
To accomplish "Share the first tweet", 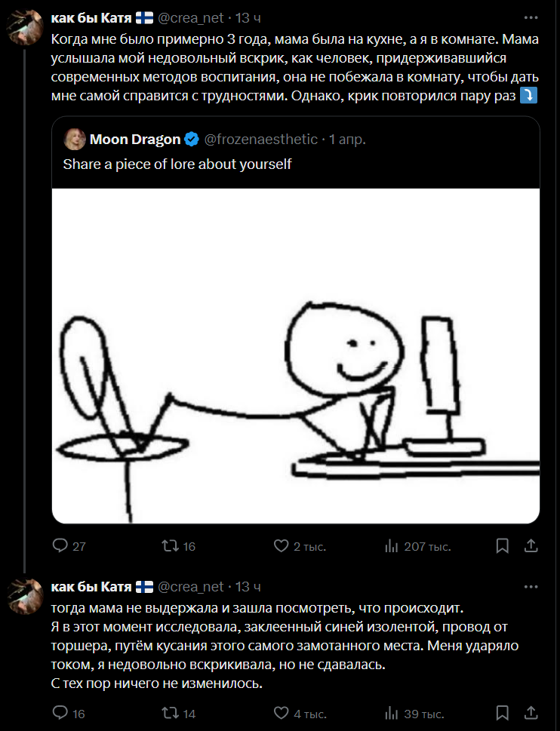I will pos(531,545).
